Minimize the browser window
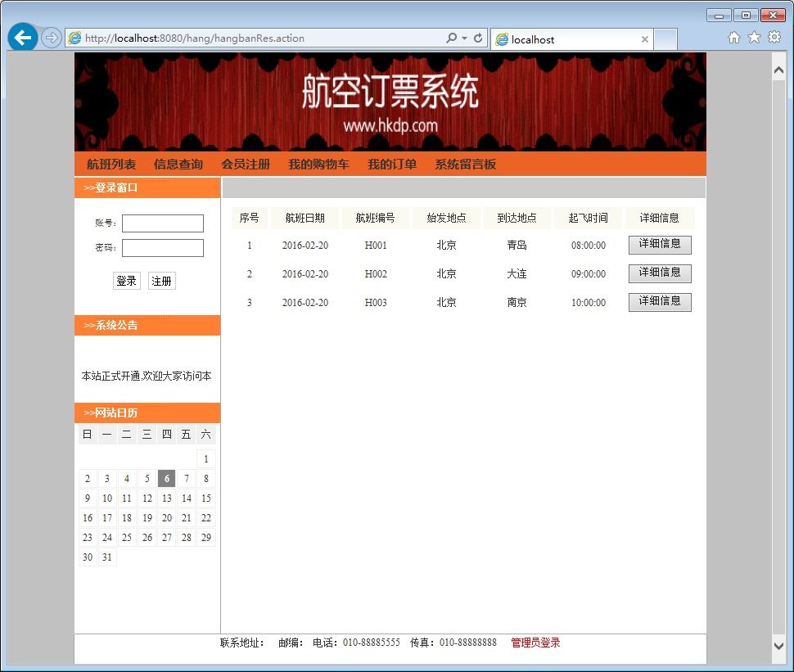794x672 pixels. point(719,16)
